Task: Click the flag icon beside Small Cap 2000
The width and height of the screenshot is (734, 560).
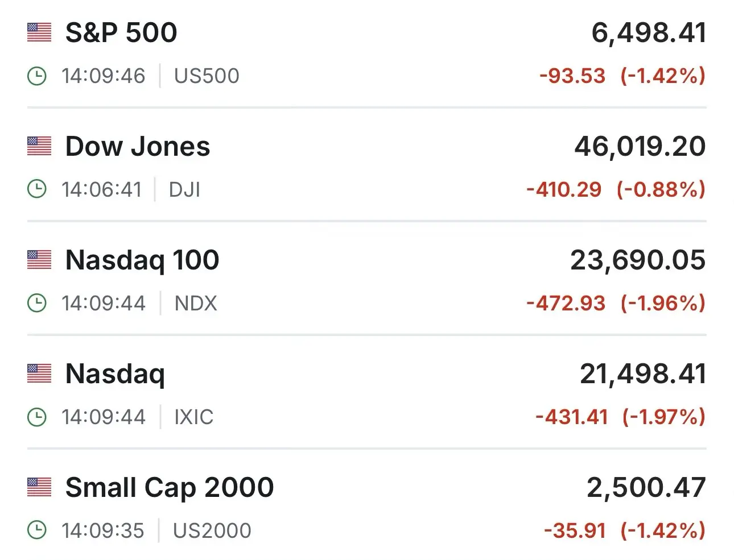Action: [39, 487]
